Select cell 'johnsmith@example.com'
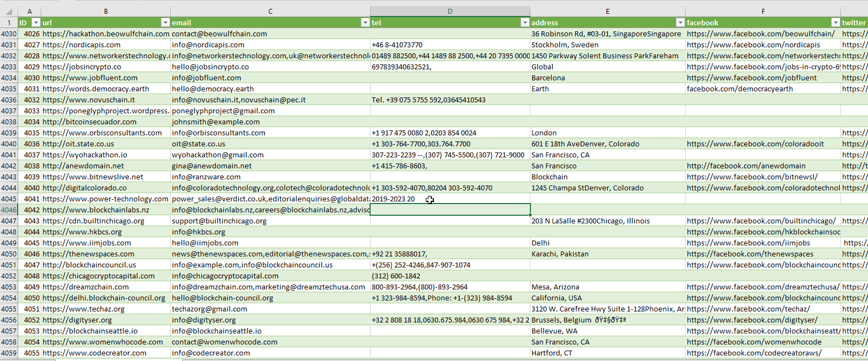This screenshot has height=361, width=868. click(270, 122)
